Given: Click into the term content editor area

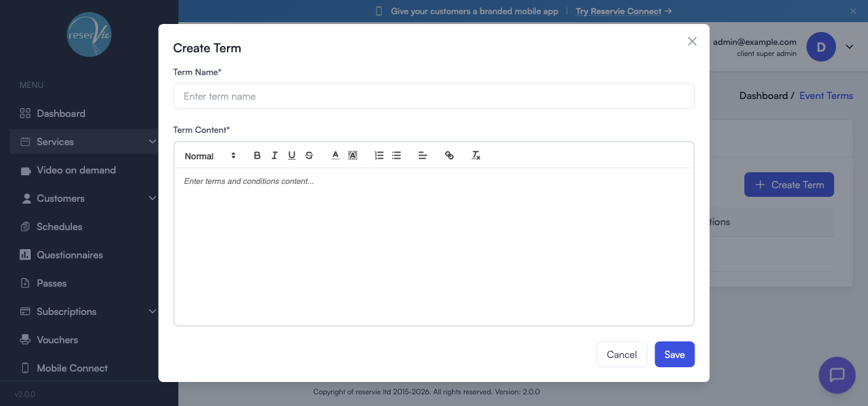Looking at the screenshot, I should pos(434,246).
